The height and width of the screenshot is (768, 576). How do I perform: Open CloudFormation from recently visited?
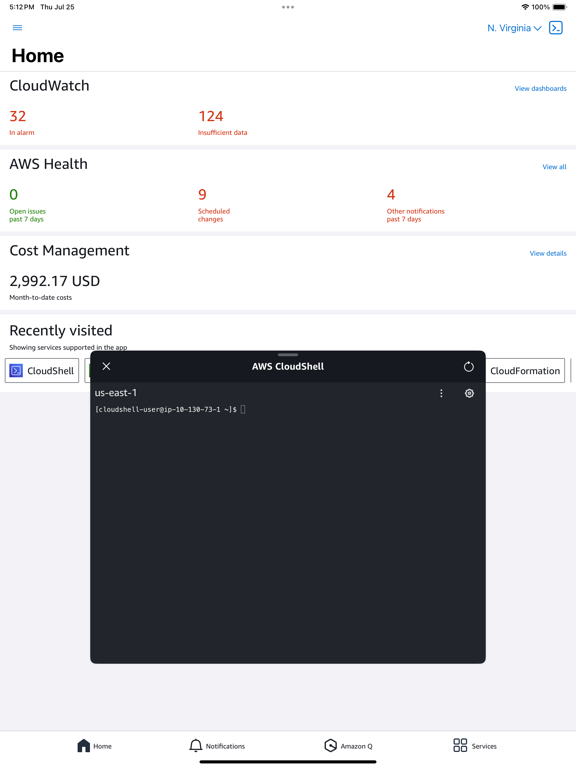(x=525, y=371)
